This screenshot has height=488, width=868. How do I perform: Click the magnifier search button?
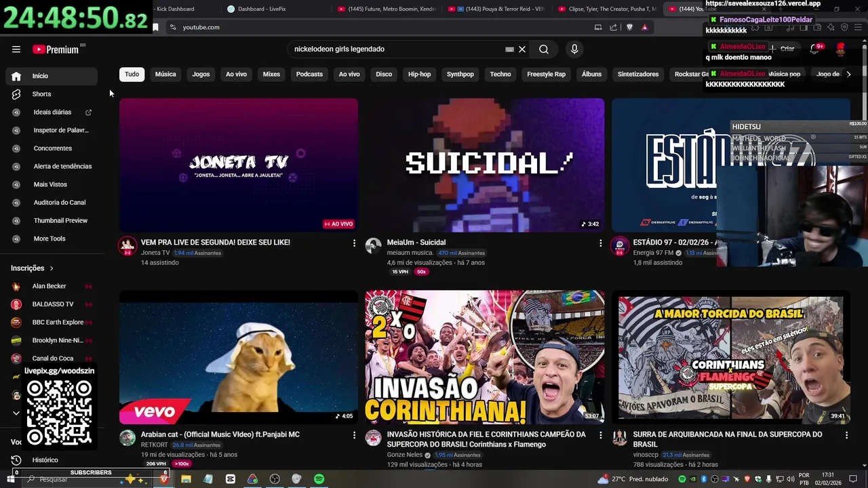(544, 49)
